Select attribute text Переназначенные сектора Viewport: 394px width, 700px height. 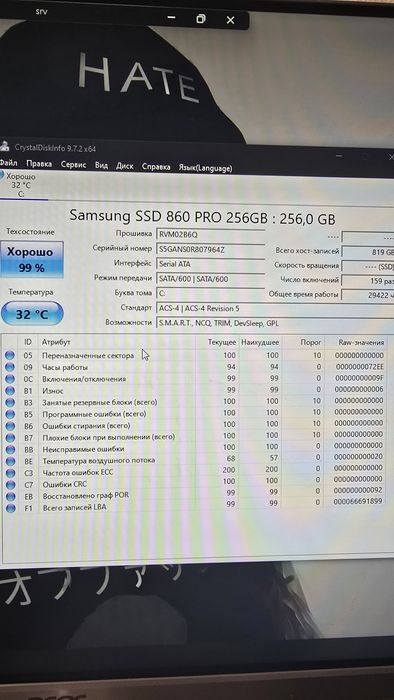(x=88, y=356)
